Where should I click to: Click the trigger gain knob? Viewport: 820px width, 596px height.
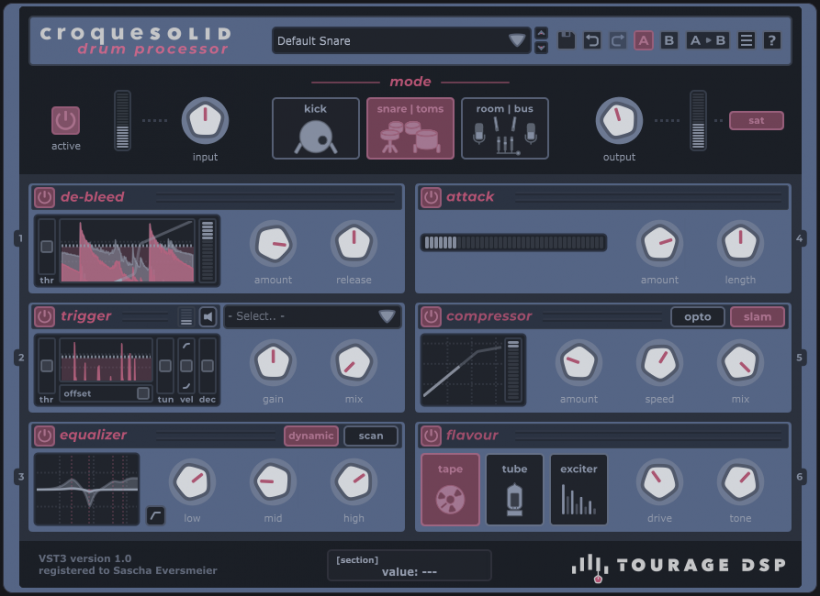[273, 363]
